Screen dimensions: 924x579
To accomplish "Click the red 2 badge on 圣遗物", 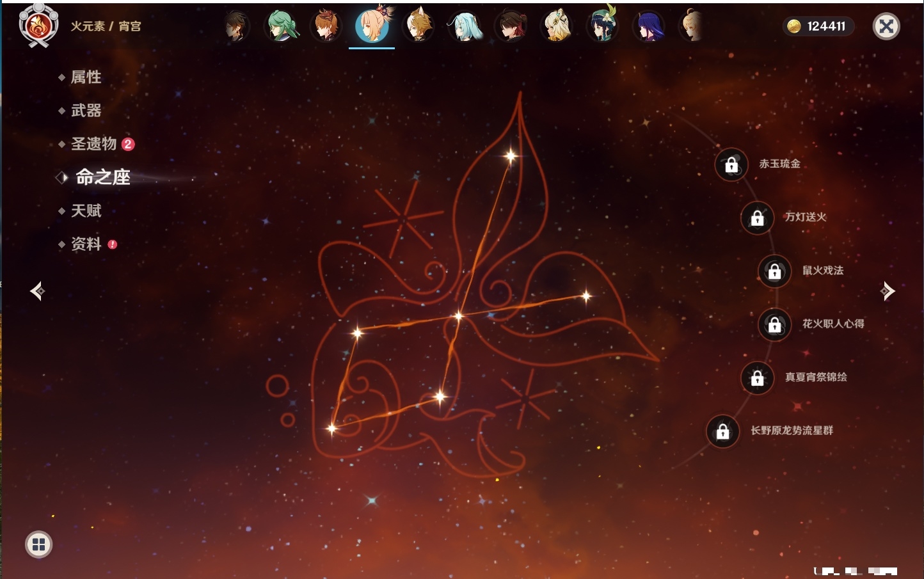I will tap(128, 144).
